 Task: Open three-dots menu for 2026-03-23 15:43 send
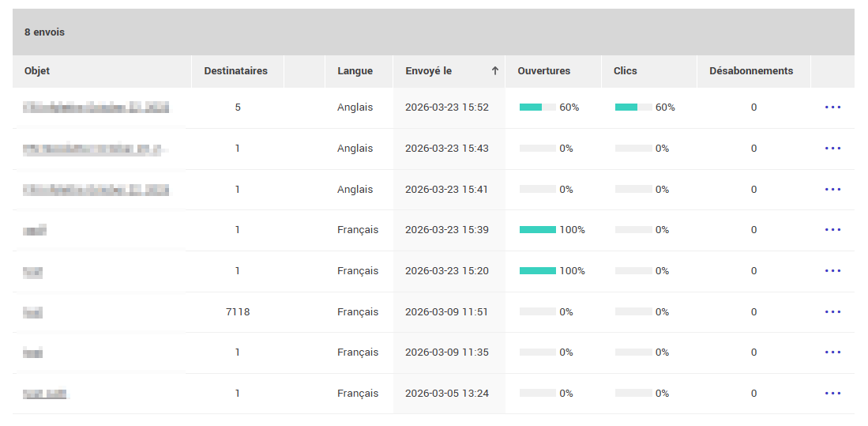pyautogui.click(x=832, y=149)
